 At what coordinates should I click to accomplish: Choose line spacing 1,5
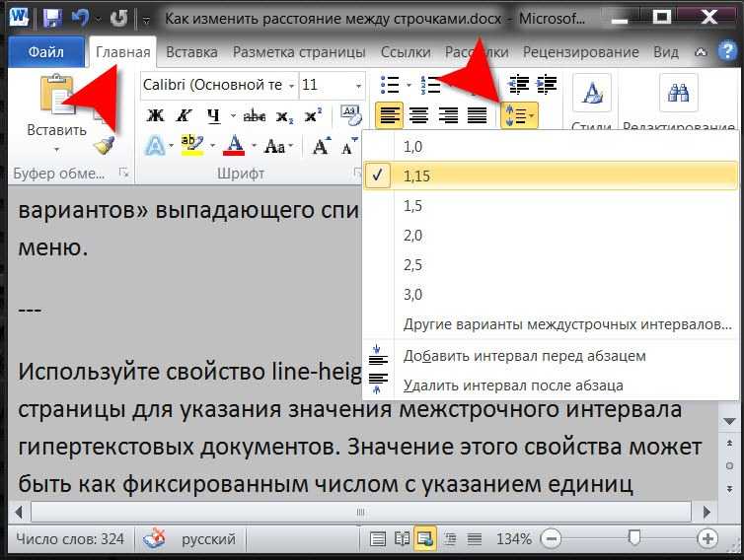tap(551, 206)
